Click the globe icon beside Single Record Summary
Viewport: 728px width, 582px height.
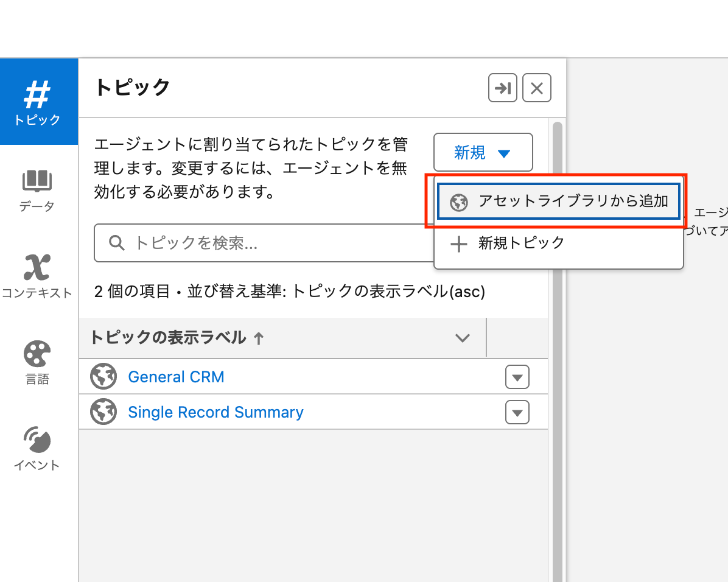pos(103,412)
